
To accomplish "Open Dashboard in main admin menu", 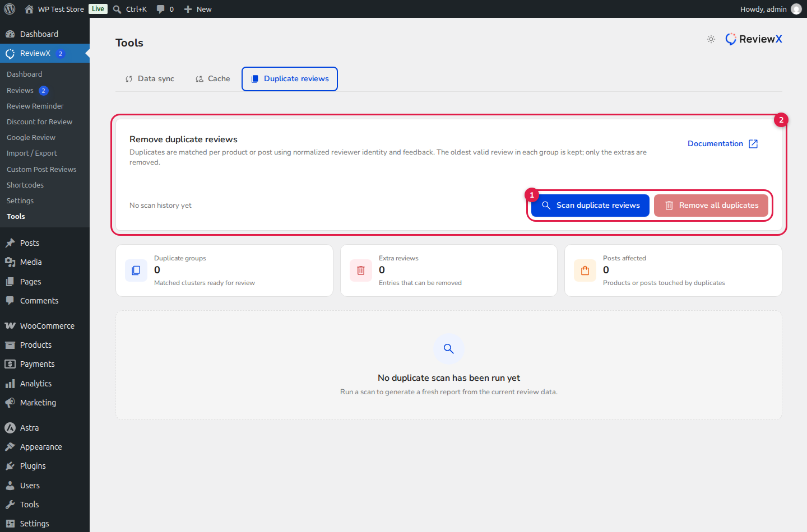I will [x=45, y=34].
